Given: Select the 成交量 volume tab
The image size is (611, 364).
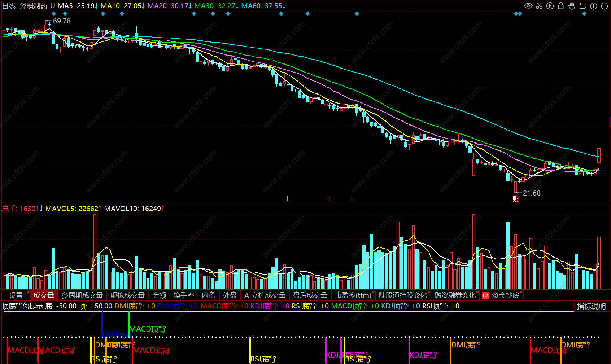Looking at the screenshot, I should (44, 295).
